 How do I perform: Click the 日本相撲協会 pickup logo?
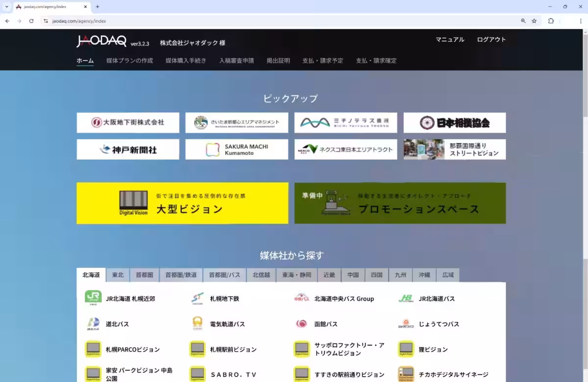point(454,122)
